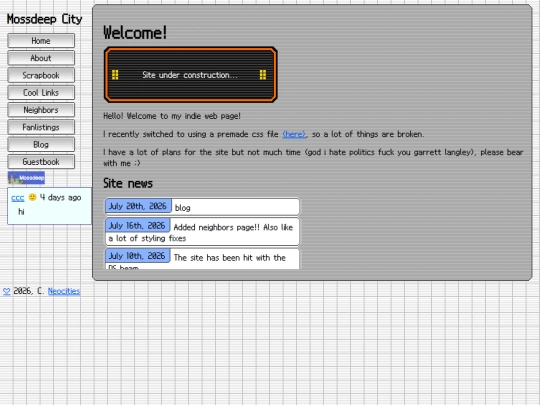Click the Mossdeep site badge image

(x=26, y=178)
